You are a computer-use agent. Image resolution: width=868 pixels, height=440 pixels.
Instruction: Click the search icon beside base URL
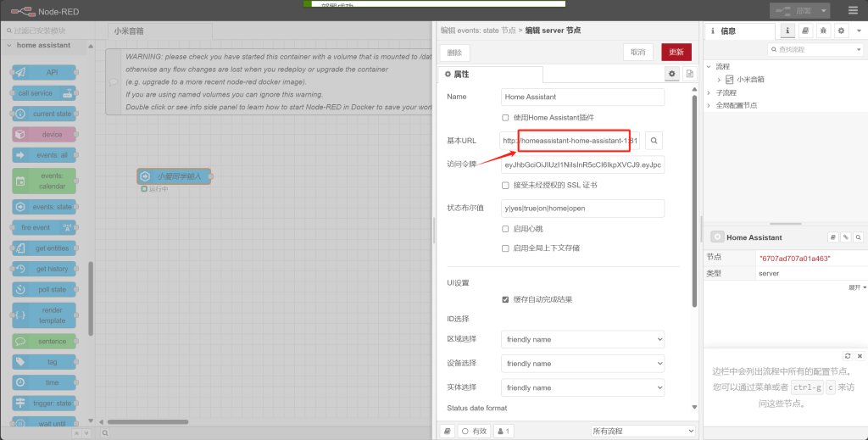(x=654, y=141)
